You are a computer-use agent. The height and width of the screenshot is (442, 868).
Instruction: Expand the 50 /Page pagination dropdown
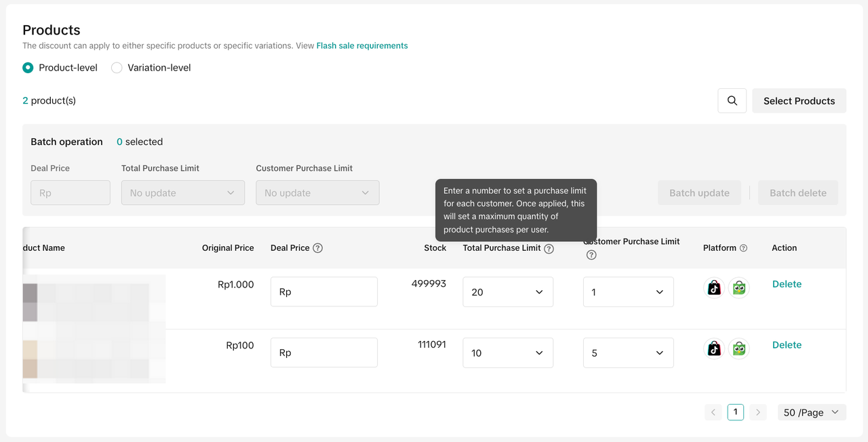[x=811, y=412]
